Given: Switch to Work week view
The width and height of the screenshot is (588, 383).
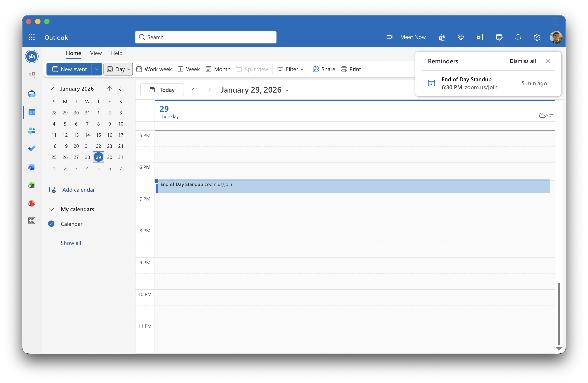Looking at the screenshot, I should pos(154,69).
